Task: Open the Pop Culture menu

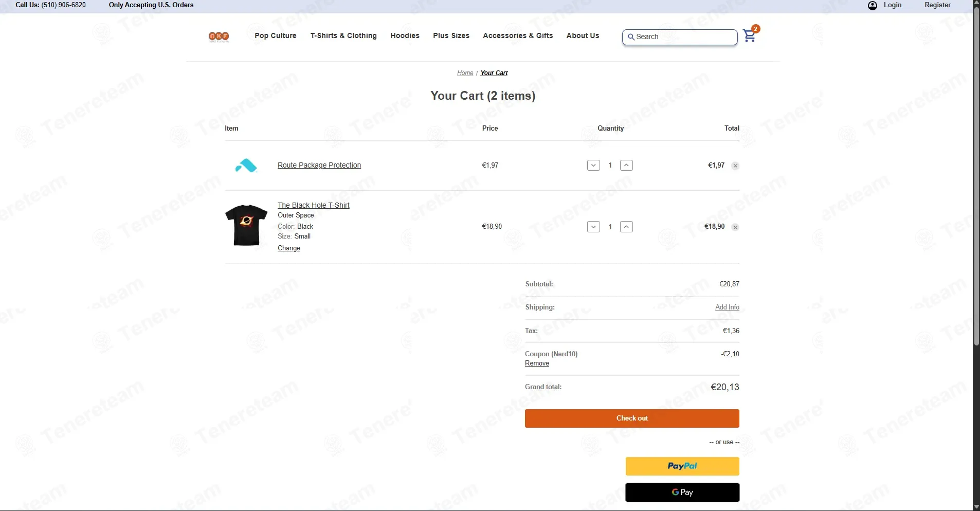Action: coord(276,35)
